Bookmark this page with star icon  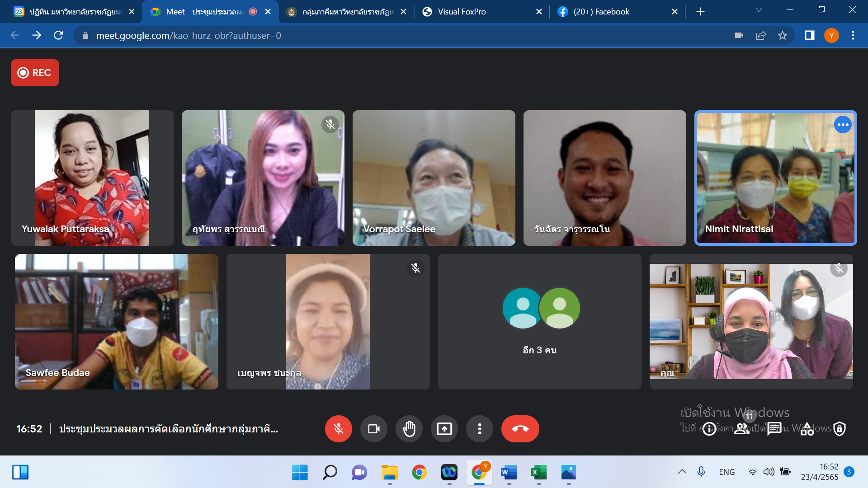tap(783, 35)
